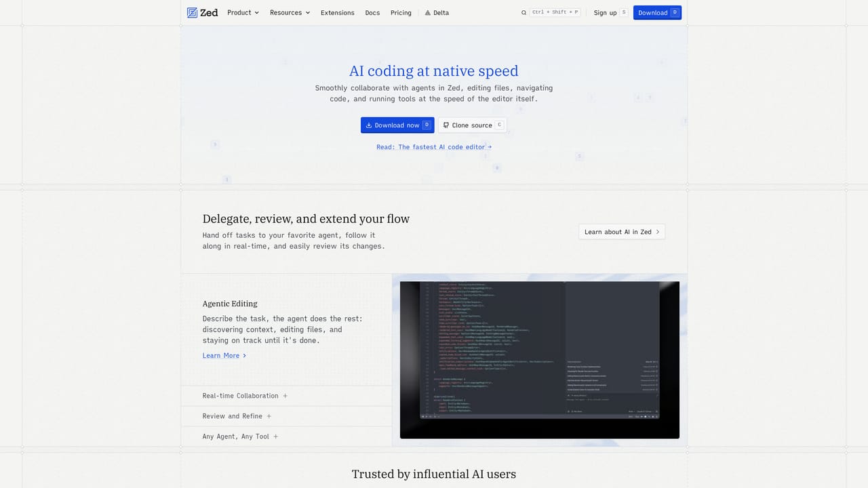
Task: Open Docs from the top navigation
Action: tap(372, 13)
